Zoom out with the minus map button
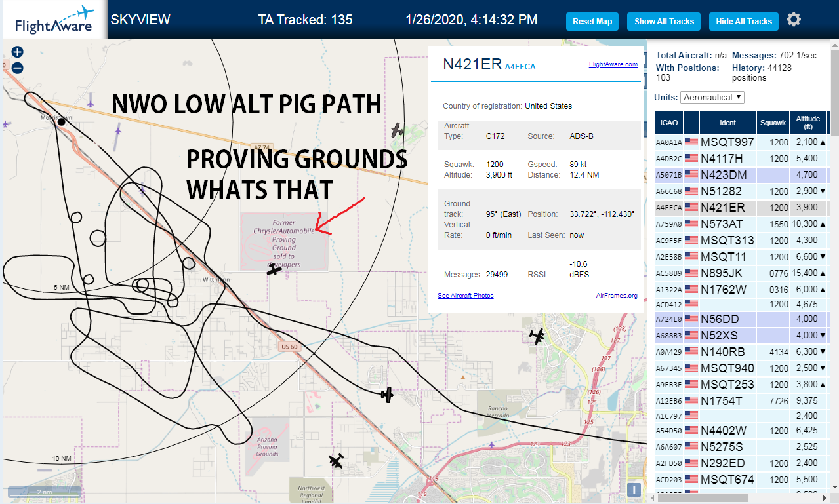This screenshot has width=839, height=504. tap(18, 68)
